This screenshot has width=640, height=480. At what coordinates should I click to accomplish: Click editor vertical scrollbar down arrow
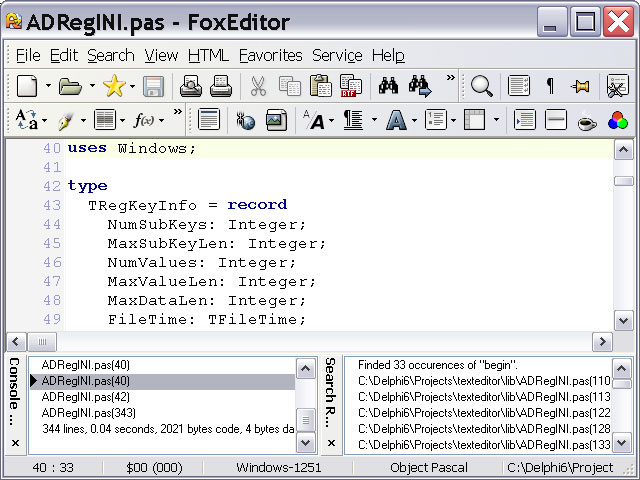tap(623, 321)
